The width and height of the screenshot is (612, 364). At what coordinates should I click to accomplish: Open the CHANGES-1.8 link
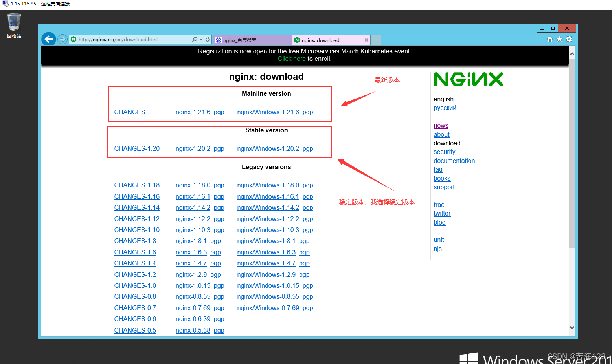tap(135, 241)
